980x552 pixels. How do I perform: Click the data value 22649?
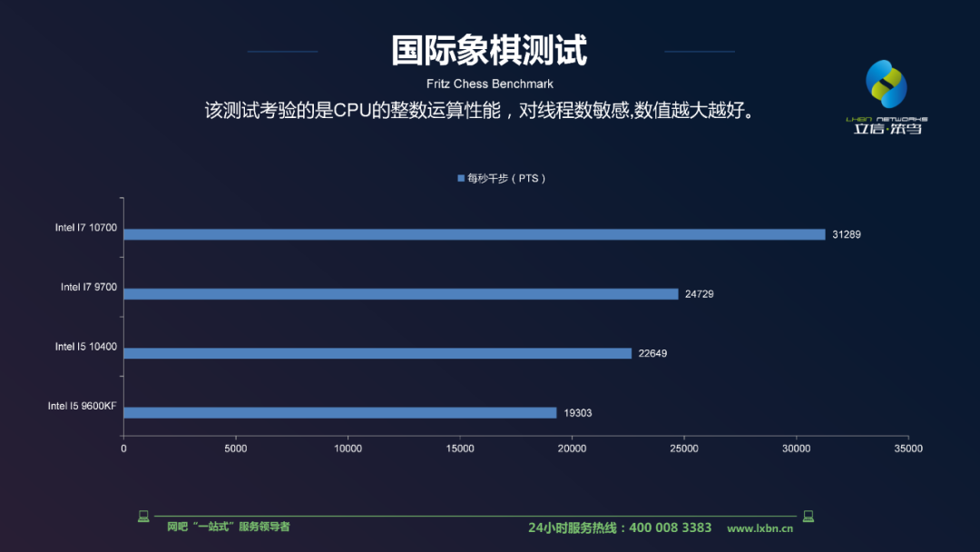(x=652, y=353)
